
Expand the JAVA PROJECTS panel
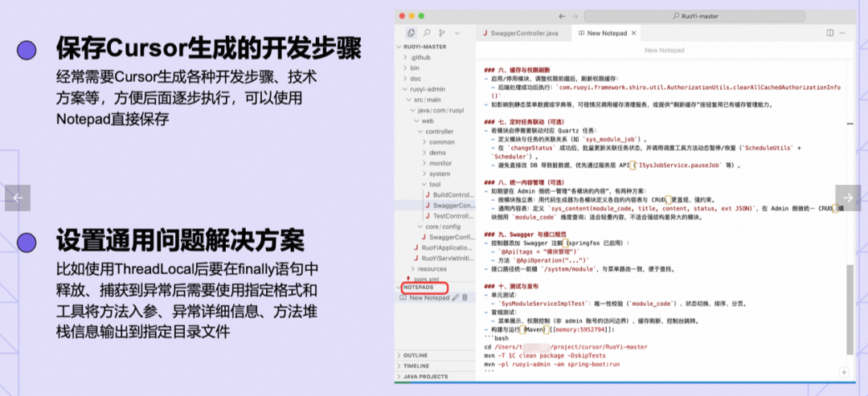pos(425,377)
